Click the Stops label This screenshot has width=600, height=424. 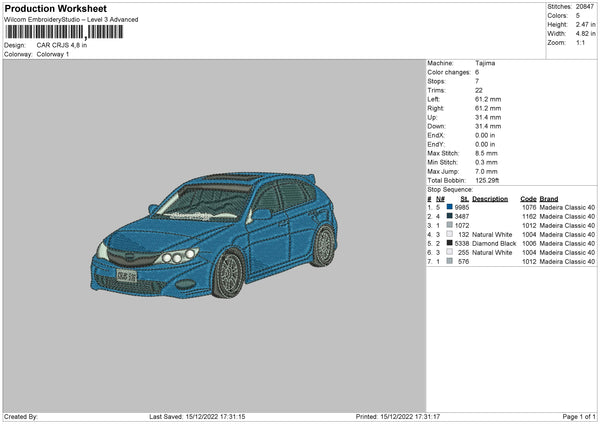[x=437, y=81]
